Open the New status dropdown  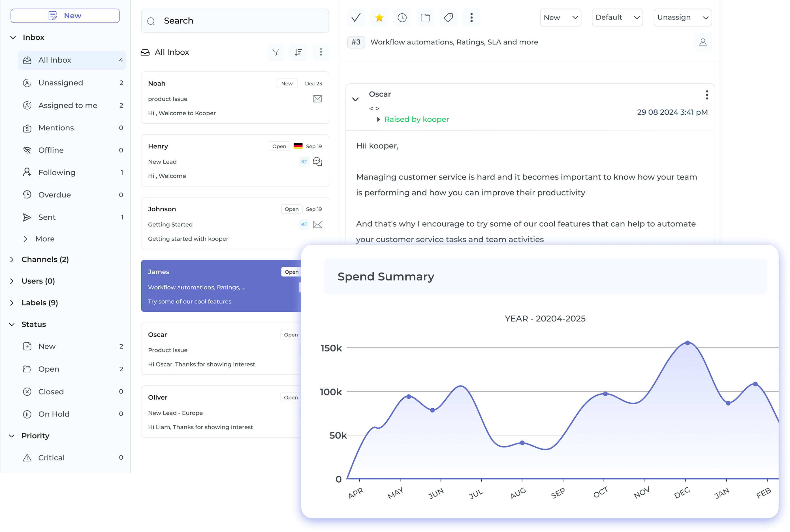(560, 17)
